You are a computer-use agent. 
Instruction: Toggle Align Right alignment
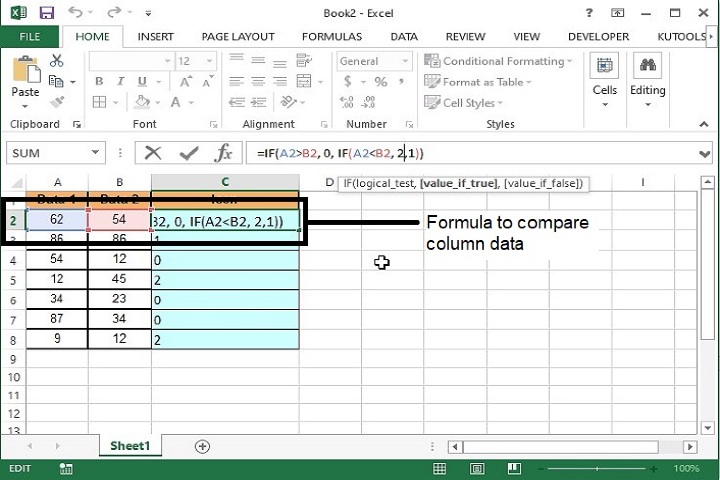pos(280,82)
